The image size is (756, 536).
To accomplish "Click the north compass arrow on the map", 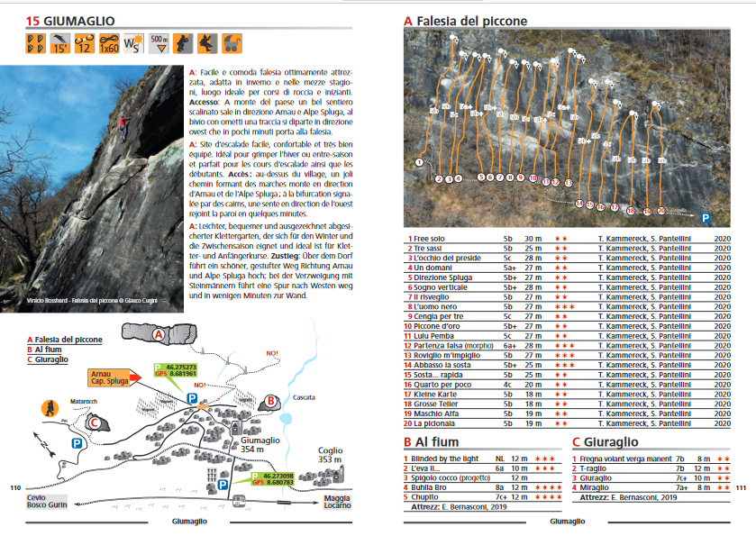I will 44,444.
